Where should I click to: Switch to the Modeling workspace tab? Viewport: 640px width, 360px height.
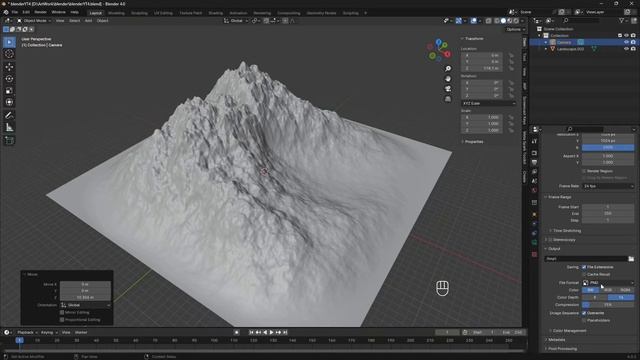click(116, 13)
